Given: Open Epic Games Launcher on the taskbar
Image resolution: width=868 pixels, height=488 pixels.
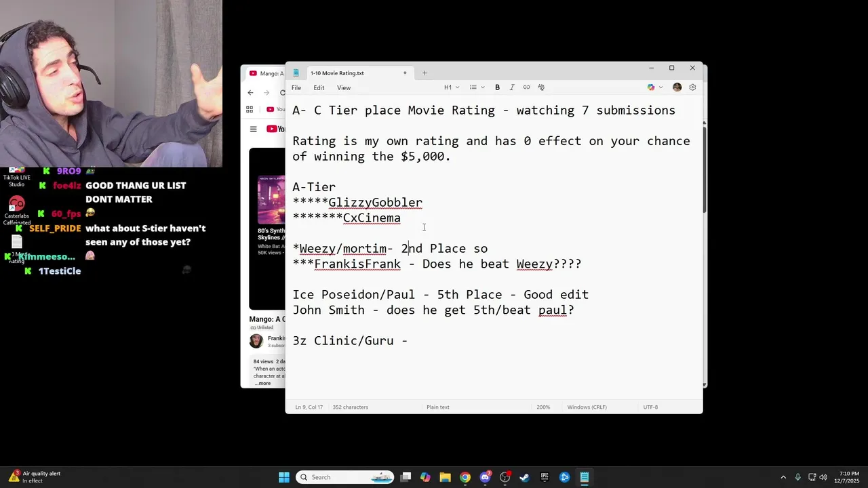Looking at the screenshot, I should click(545, 477).
